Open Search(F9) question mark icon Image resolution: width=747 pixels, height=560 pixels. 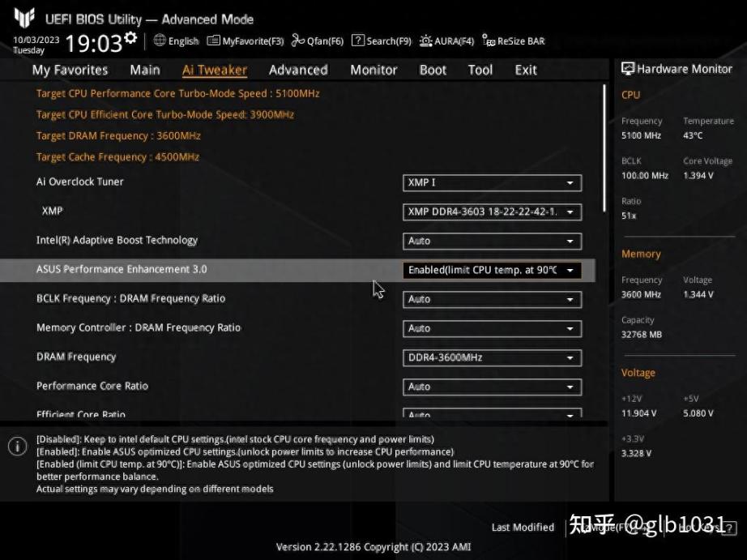[x=358, y=41]
